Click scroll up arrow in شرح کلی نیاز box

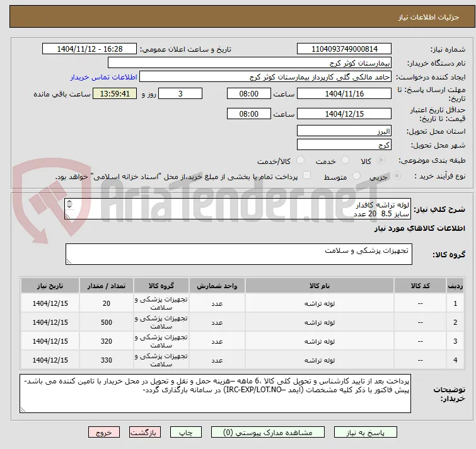click(69, 202)
